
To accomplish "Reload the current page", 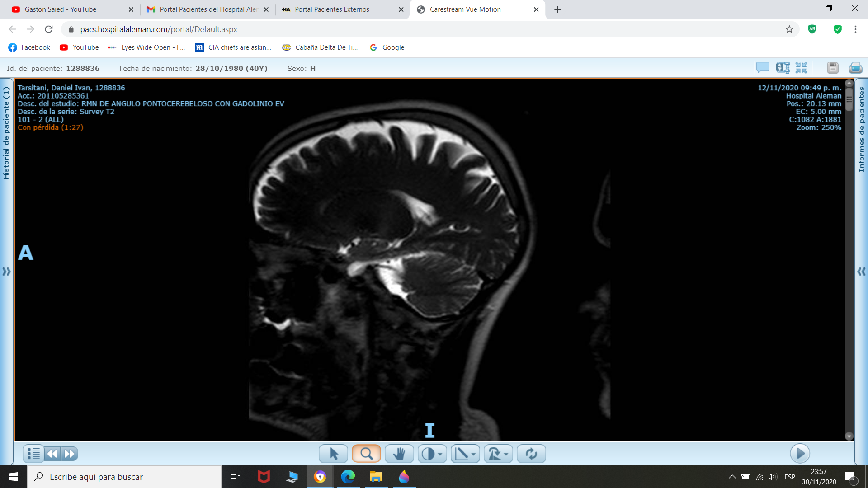I will tap(49, 29).
